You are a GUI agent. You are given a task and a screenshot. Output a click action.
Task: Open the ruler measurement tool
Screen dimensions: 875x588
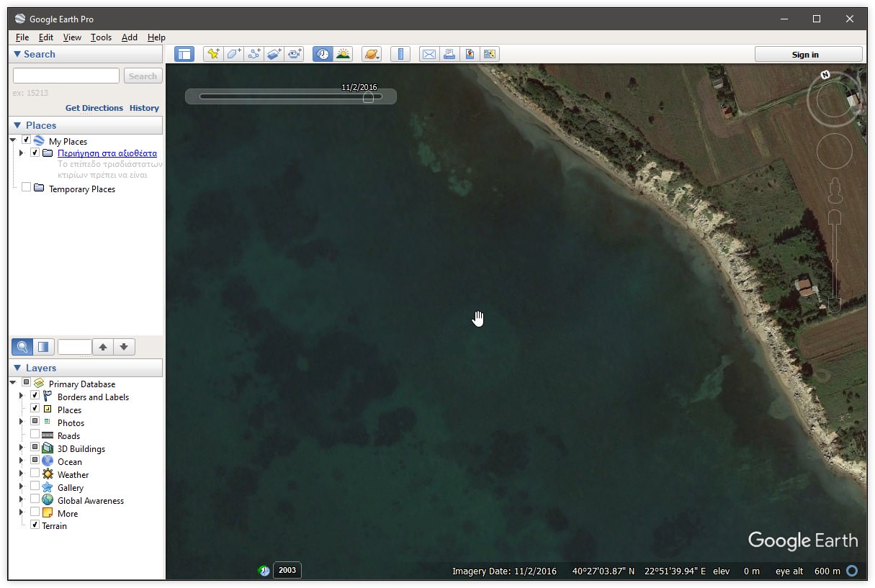400,54
